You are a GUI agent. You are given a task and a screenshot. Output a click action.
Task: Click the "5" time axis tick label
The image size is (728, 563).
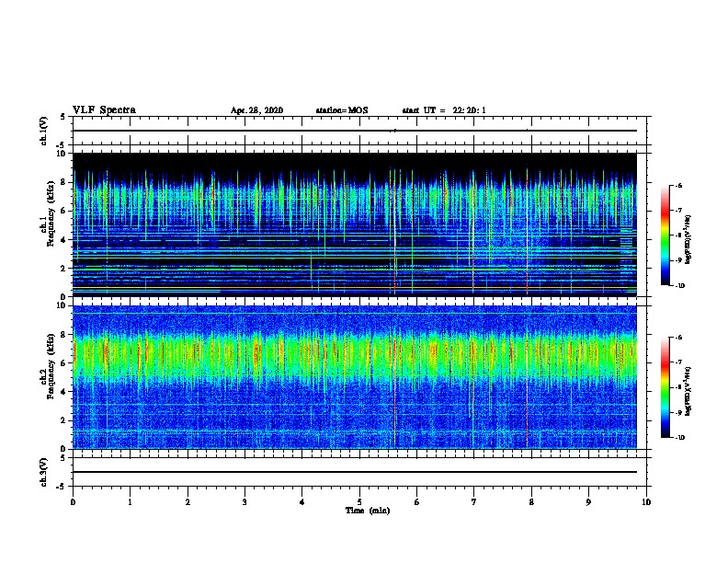pos(359,502)
